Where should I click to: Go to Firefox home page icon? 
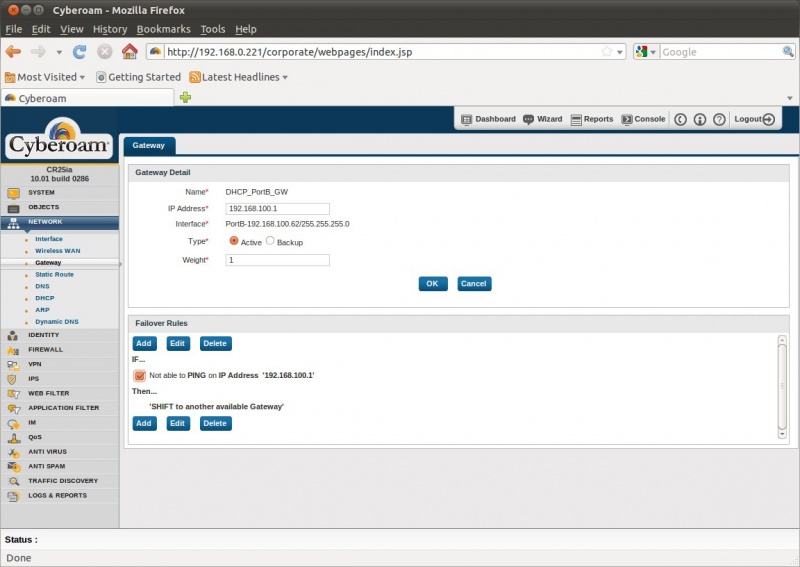click(x=129, y=51)
